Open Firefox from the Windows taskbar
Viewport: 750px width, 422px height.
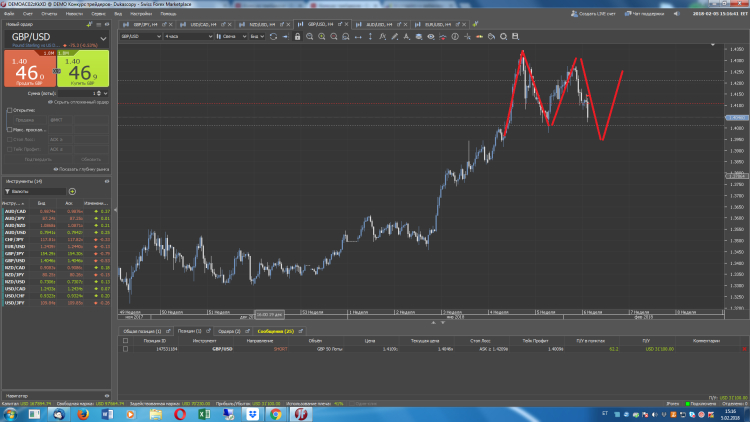[83, 414]
